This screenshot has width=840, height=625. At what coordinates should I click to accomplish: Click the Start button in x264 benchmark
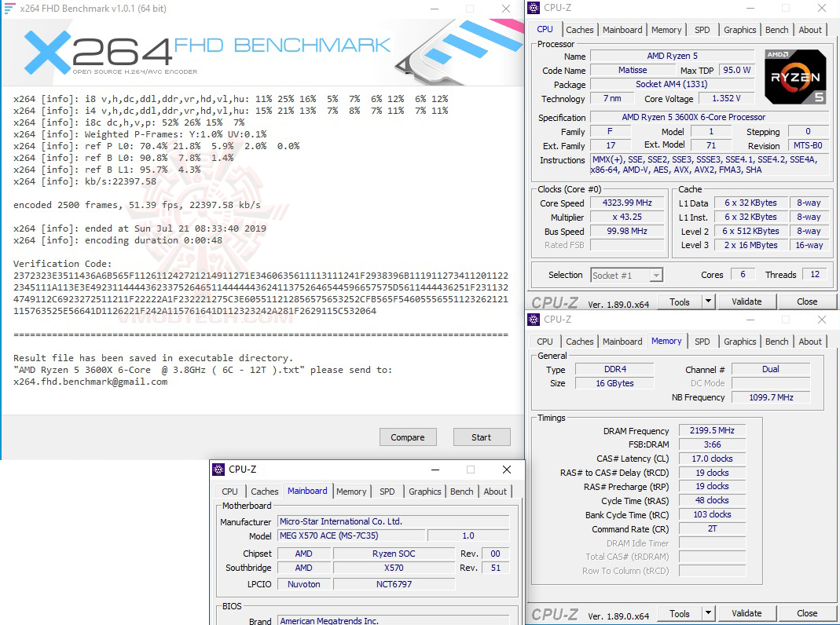coord(481,437)
